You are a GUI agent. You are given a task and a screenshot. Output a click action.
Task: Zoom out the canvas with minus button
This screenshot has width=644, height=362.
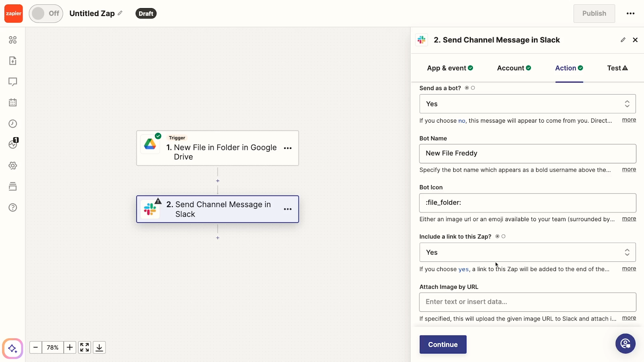[35, 347]
